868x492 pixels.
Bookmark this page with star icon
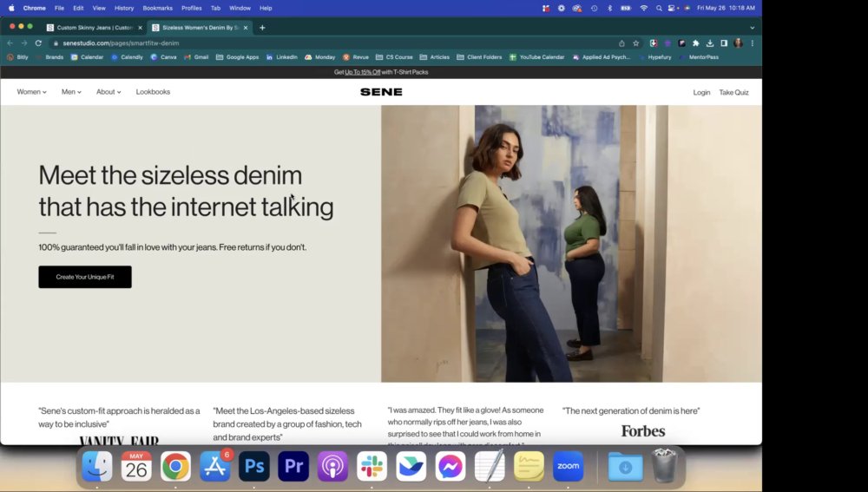(x=636, y=43)
